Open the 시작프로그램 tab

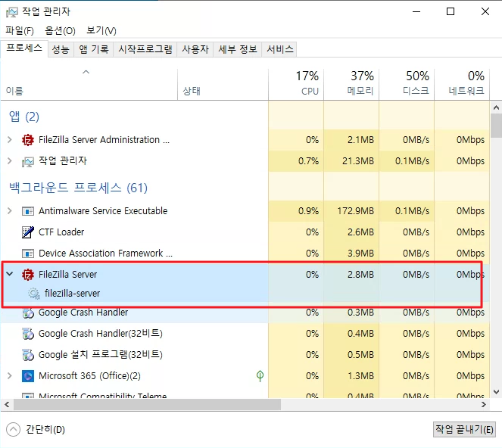click(145, 49)
